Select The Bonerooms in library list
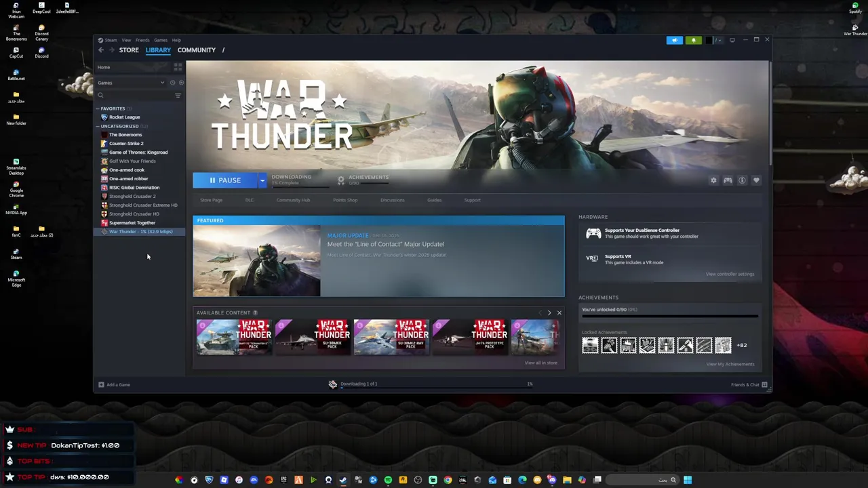Screen dimensions: 868x488 [x=125, y=135]
